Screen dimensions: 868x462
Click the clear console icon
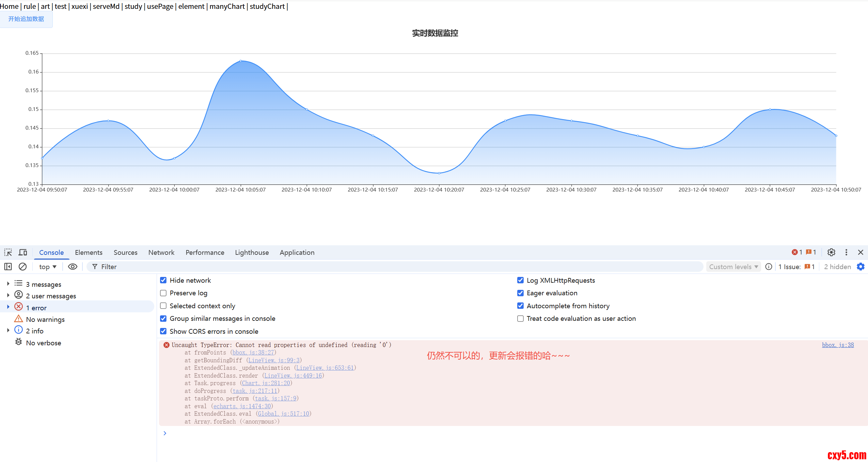pyautogui.click(x=22, y=267)
